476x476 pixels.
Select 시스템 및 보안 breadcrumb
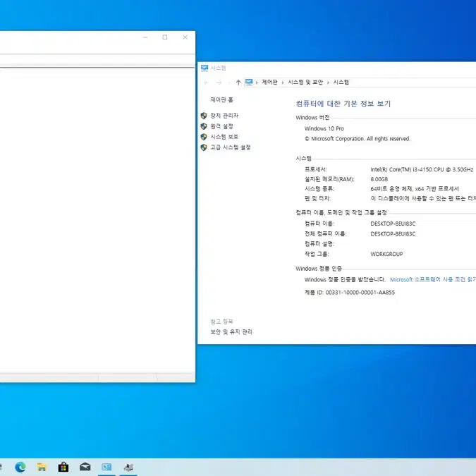(305, 83)
